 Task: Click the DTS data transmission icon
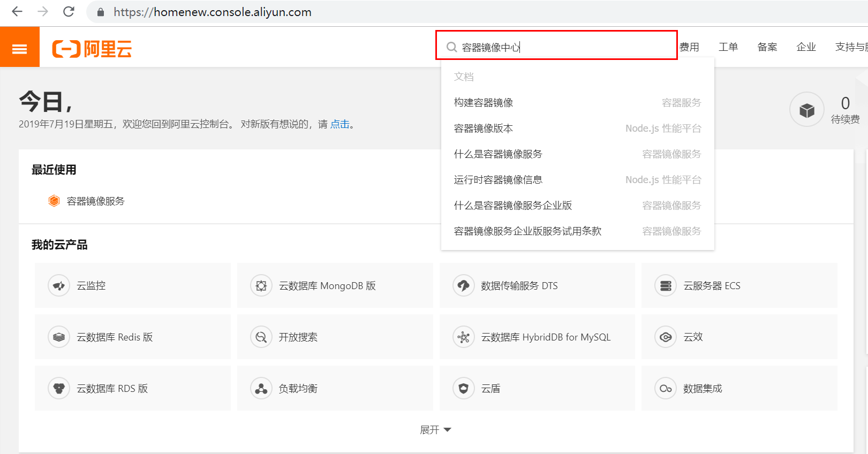click(464, 285)
